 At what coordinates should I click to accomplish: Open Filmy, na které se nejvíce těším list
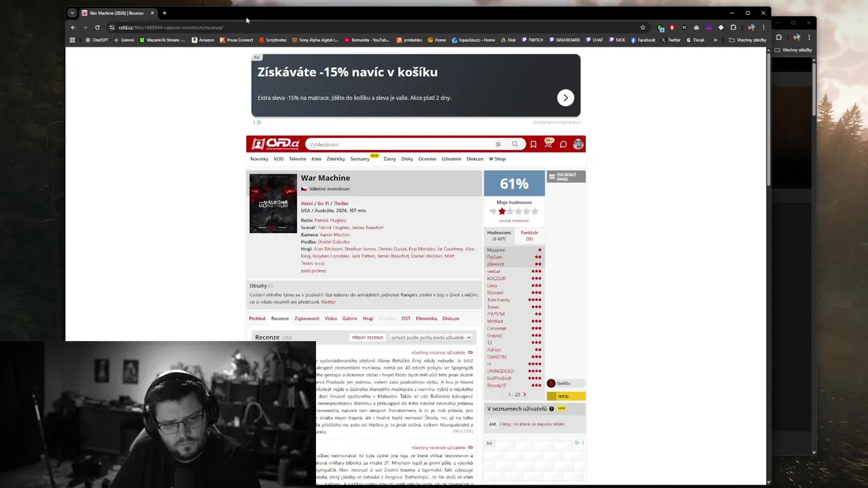point(532,424)
